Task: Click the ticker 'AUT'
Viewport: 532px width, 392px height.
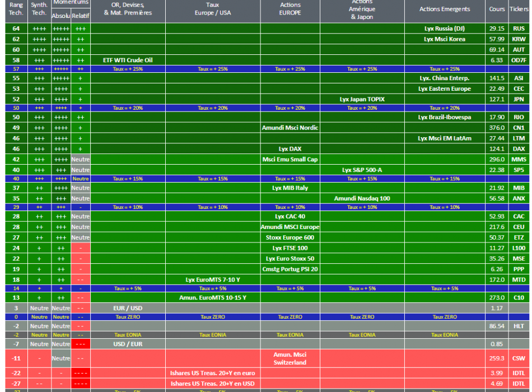Action: click(x=519, y=49)
